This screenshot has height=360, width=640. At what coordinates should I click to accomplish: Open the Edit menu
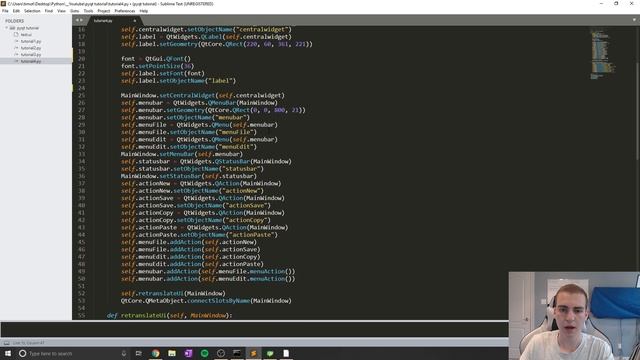point(16,11)
